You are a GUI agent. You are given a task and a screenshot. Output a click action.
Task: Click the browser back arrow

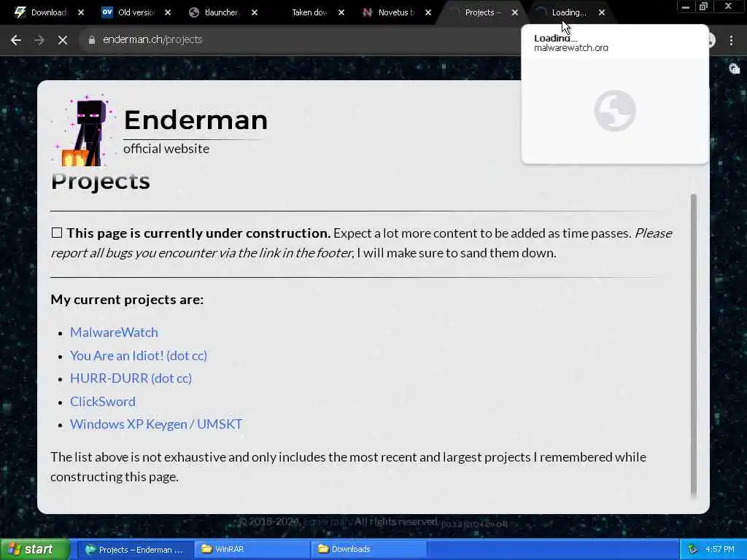pos(16,40)
